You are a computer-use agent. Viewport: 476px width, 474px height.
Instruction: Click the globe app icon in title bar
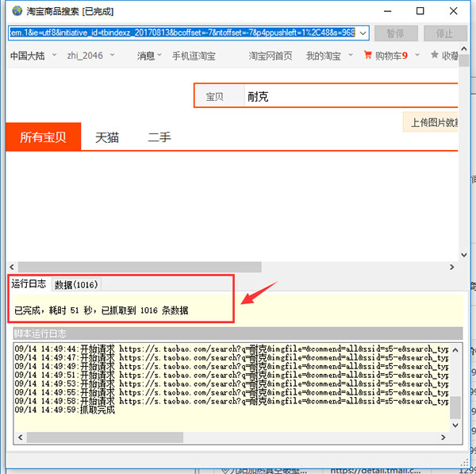pyautogui.click(x=17, y=11)
